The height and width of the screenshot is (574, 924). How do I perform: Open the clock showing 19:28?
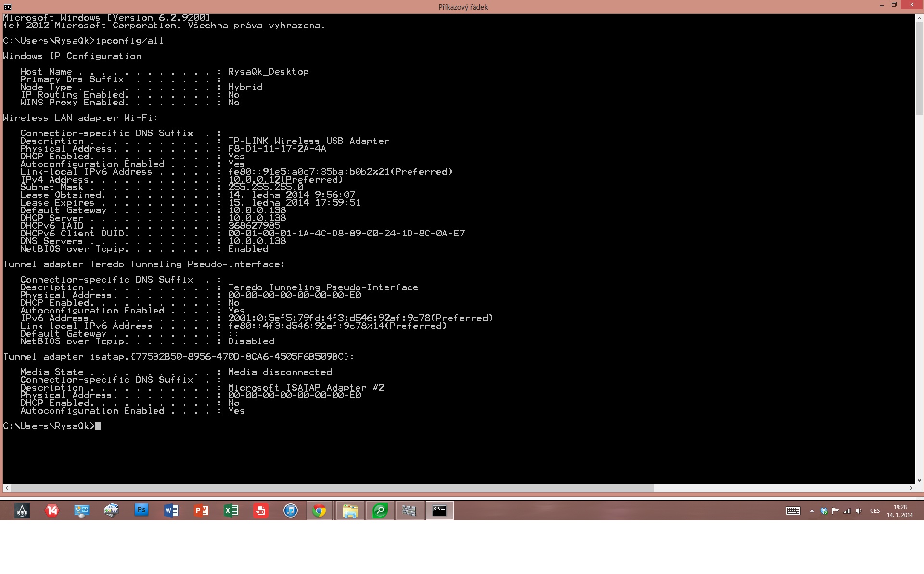900,511
